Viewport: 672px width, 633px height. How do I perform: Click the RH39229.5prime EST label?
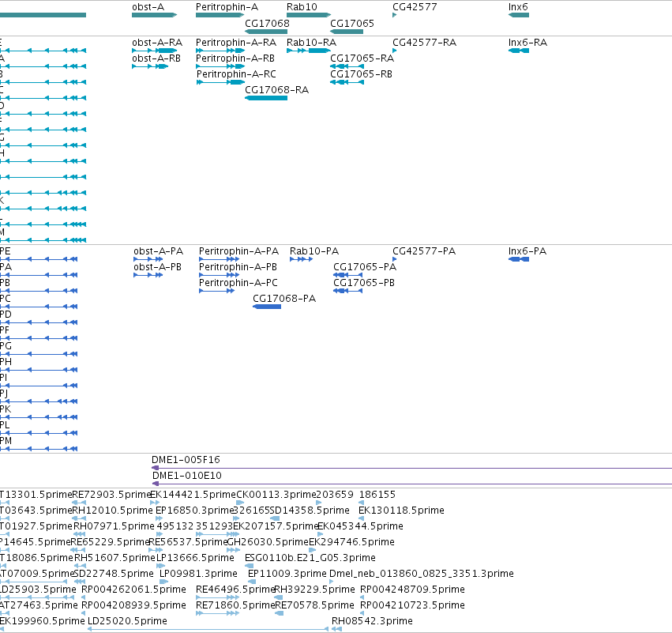tap(314, 590)
